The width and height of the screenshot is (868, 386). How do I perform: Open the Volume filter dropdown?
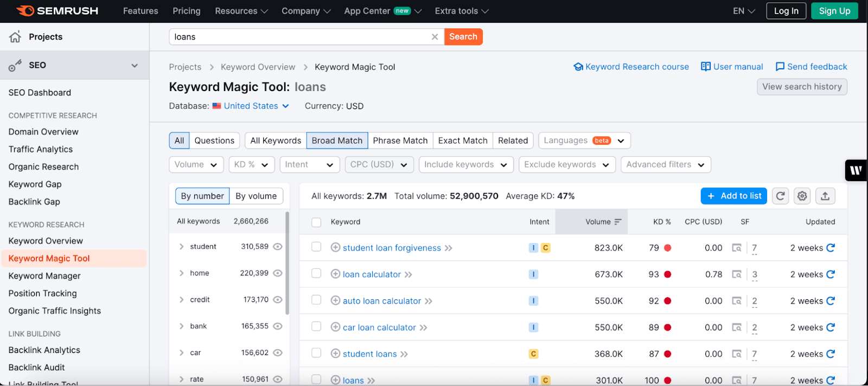click(196, 165)
